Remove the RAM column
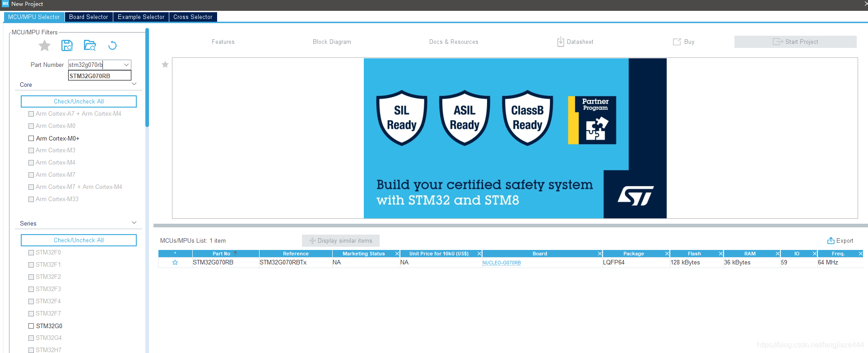The height and width of the screenshot is (353, 868). point(778,254)
